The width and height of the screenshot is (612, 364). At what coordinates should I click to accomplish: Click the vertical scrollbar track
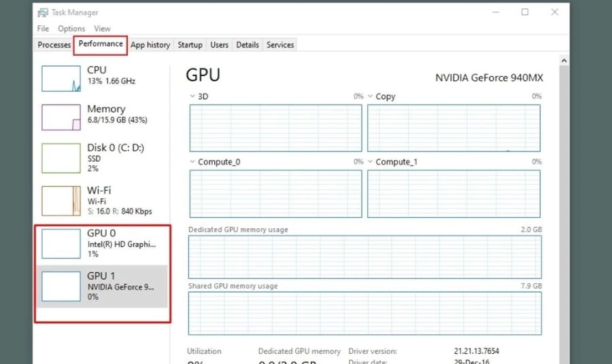tap(564, 215)
